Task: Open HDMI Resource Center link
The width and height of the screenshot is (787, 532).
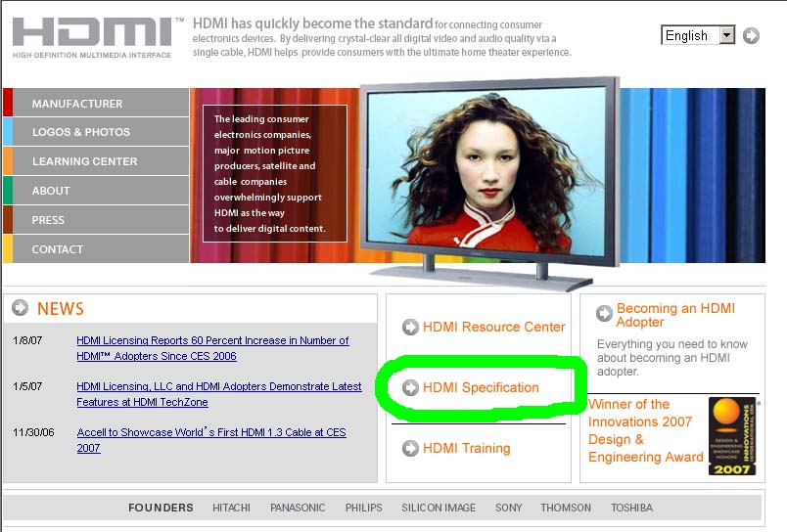Action: [494, 327]
